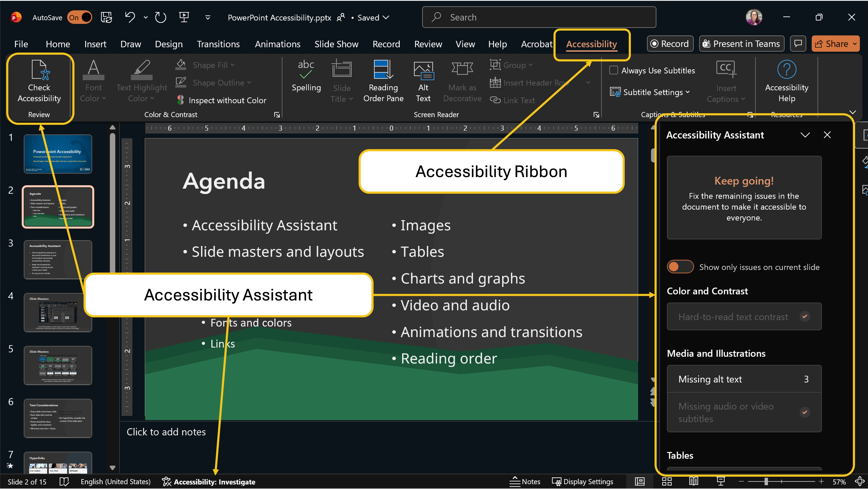Start presentation from beginning icon
Viewport: 868px width, 489px height.
tap(184, 17)
